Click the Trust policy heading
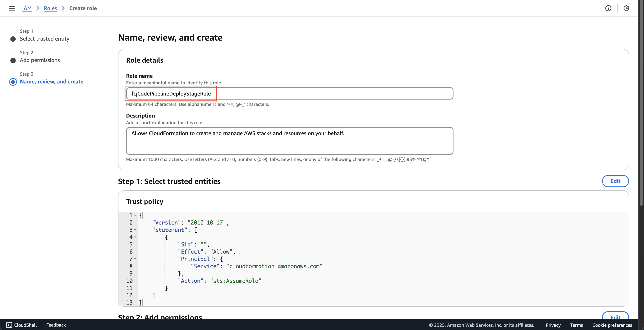Image resolution: width=644 pixels, height=330 pixels. [145, 201]
